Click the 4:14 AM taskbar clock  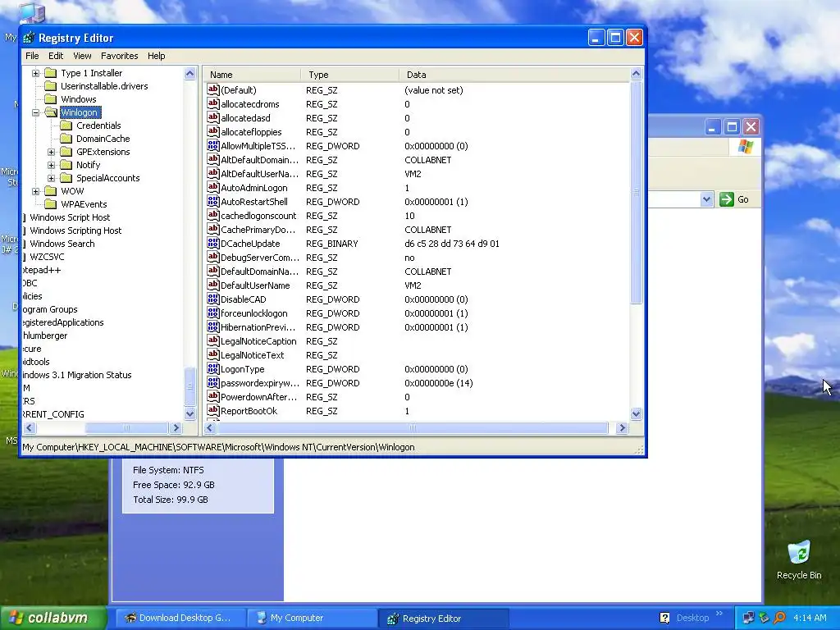[810, 618]
